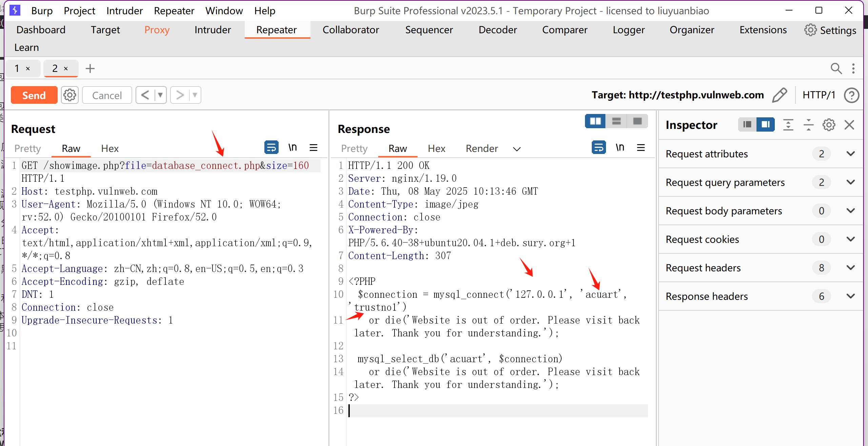
Task: Open the dropdown next to the Render tab
Action: [517, 149]
